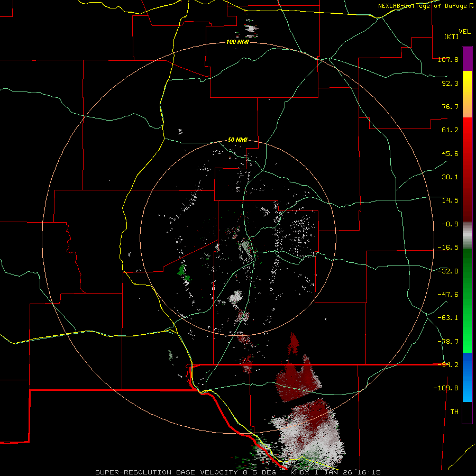Select the -47.6 legend value
Viewport: 476px width, 476px height.
click(x=448, y=295)
